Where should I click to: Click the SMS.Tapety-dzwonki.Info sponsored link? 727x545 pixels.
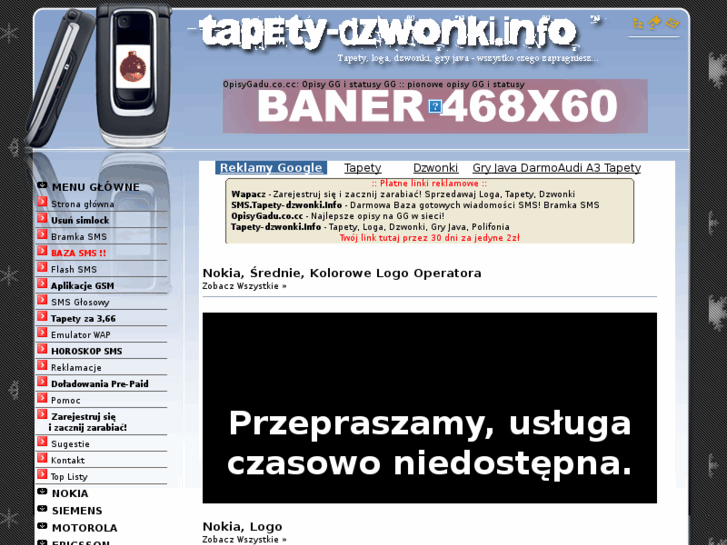click(287, 205)
